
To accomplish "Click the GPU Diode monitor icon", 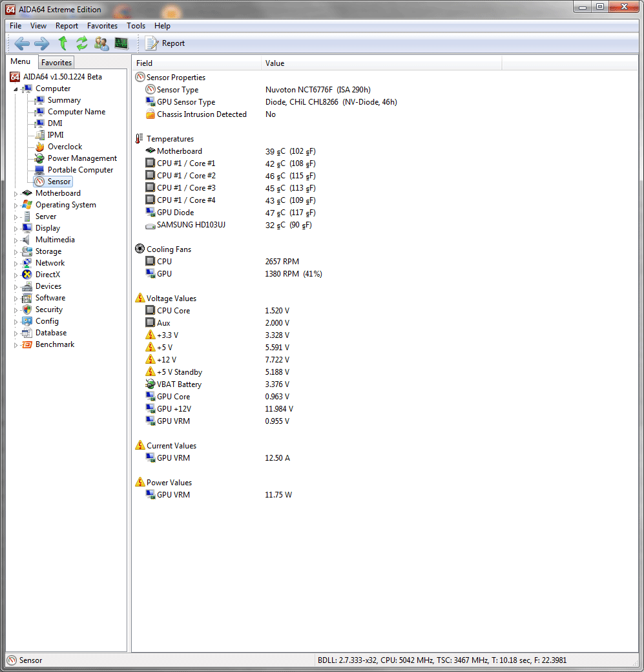I will coord(151,212).
